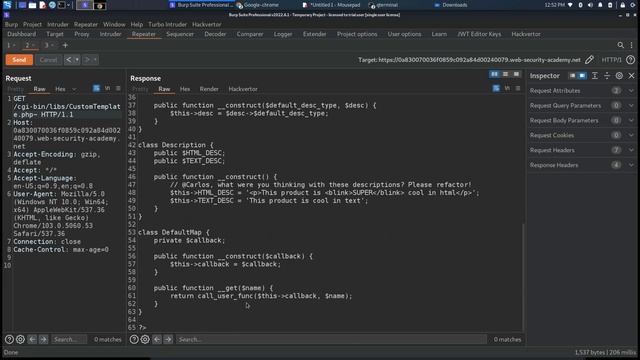
Task: Open the dropdown on Repeater tab 2
Action: [33, 45]
